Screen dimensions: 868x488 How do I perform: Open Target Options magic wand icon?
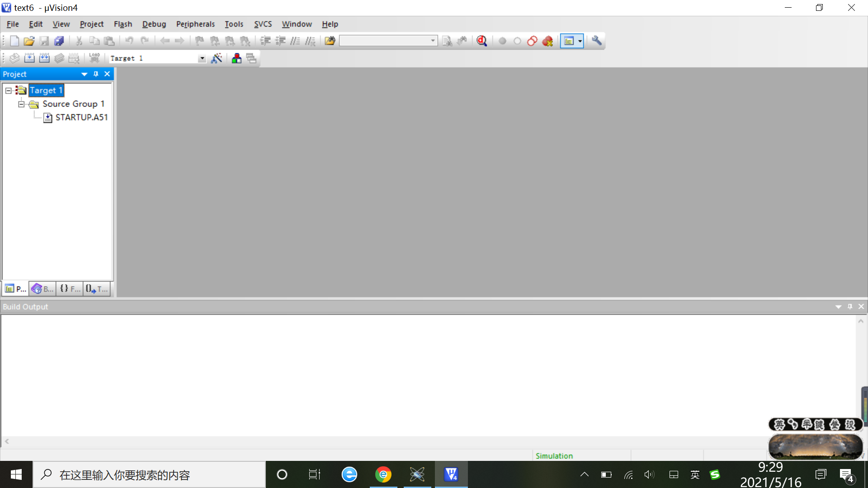click(x=217, y=58)
